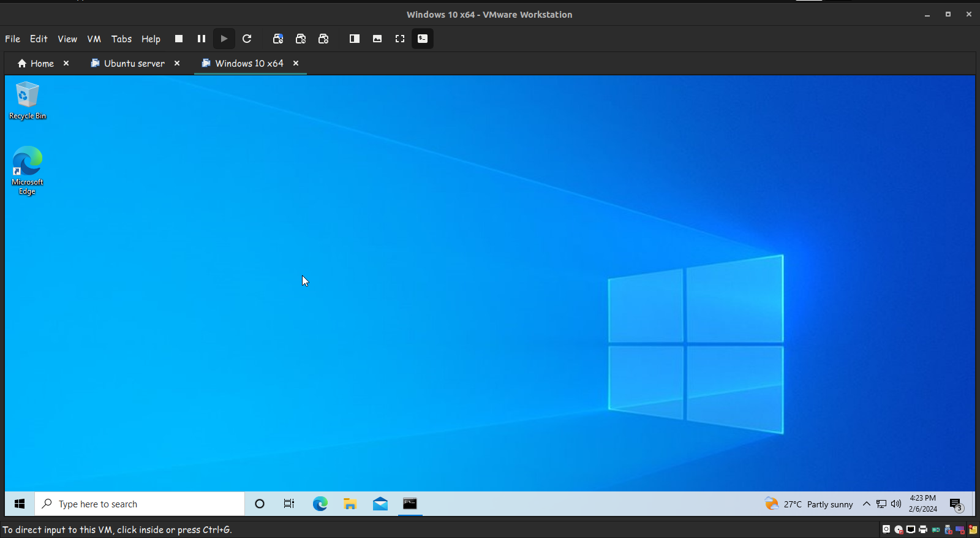Image resolution: width=980 pixels, height=538 pixels.
Task: Revert VM to previous snapshot icon
Action: click(301, 39)
